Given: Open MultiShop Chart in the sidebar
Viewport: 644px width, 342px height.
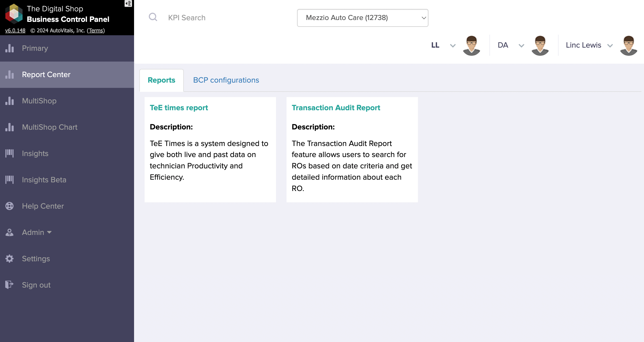Looking at the screenshot, I should [67, 127].
